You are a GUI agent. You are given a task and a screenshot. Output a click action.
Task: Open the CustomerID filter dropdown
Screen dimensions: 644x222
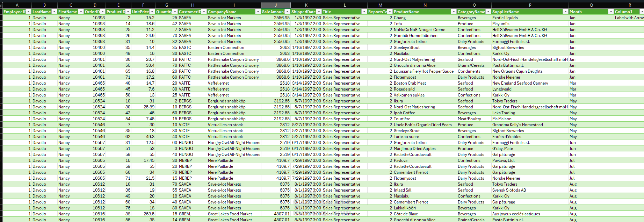point(204,12)
